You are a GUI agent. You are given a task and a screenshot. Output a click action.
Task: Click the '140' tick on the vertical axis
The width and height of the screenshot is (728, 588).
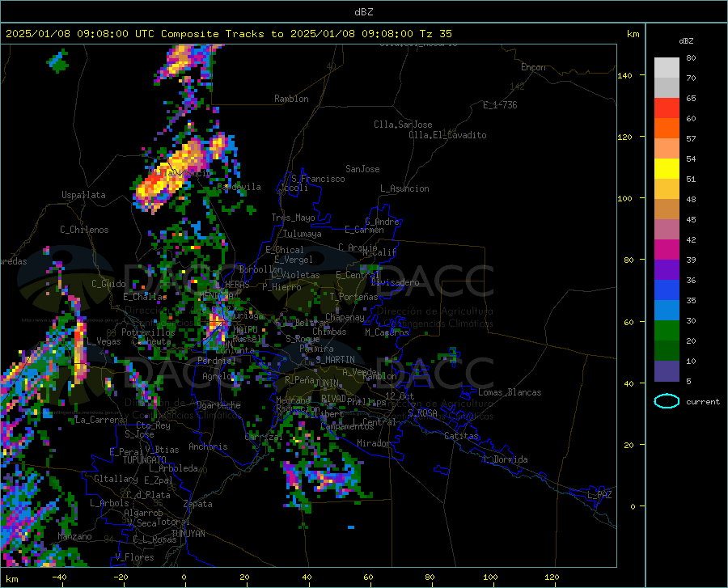[624, 75]
